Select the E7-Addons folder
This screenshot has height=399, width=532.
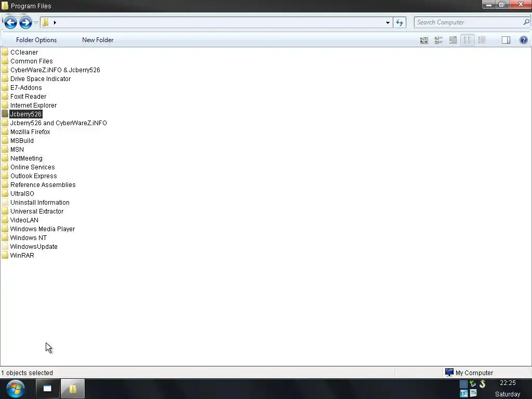tap(26, 87)
